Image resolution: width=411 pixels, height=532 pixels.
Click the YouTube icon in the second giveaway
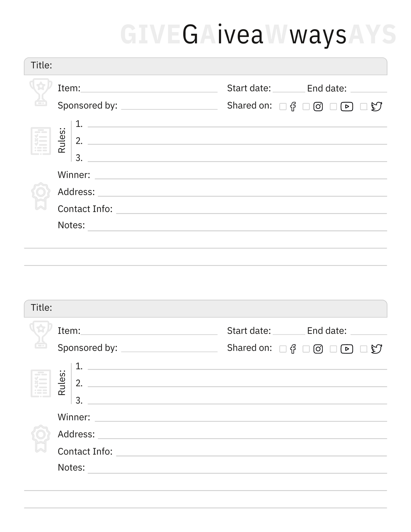(x=347, y=349)
